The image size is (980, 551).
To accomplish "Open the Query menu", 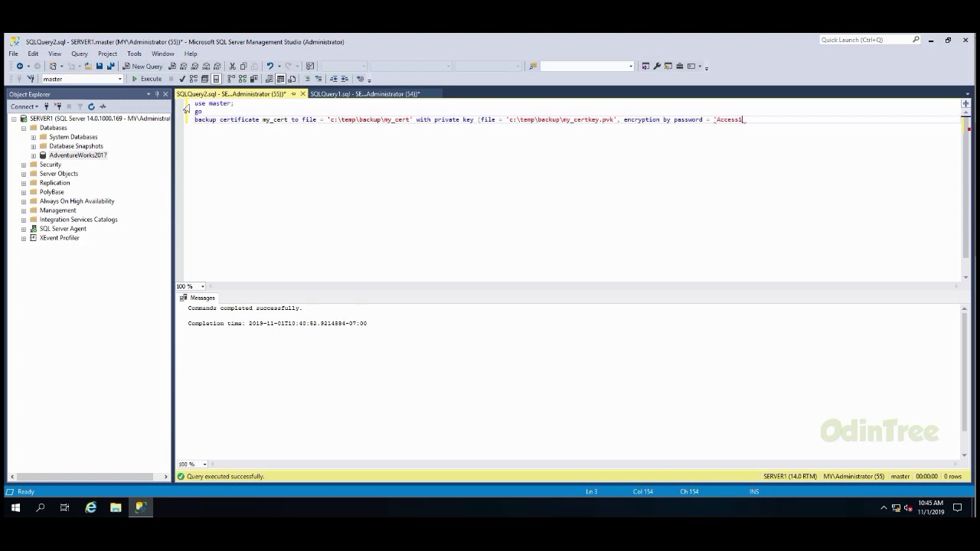I will (80, 54).
